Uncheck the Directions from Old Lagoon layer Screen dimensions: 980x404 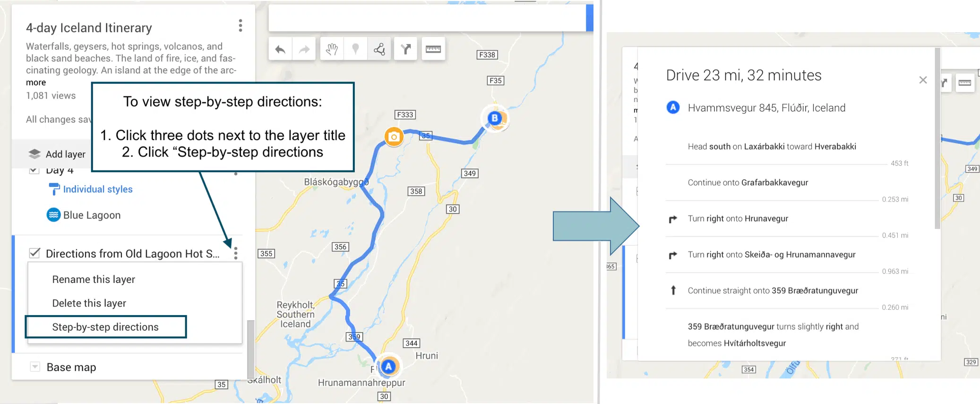point(34,253)
